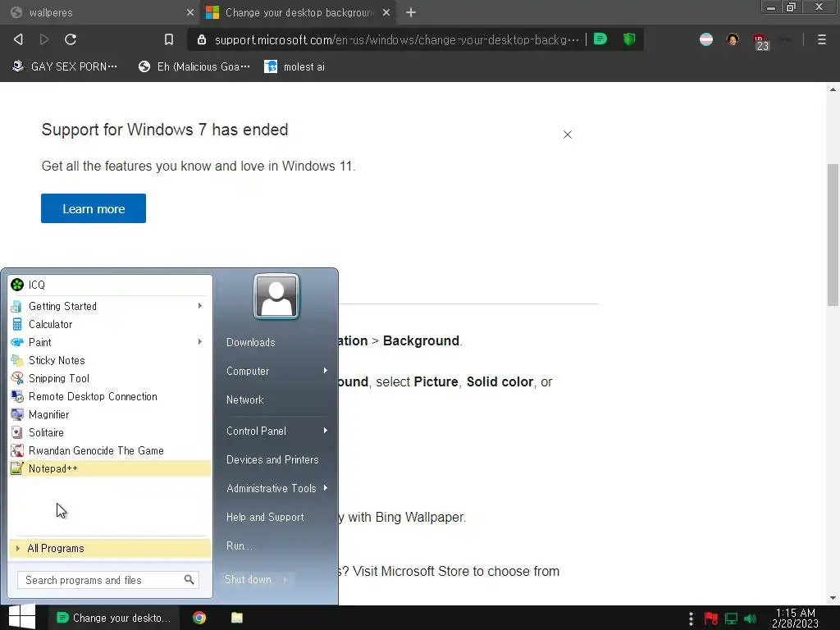This screenshot has height=630, width=840.
Task: Launch the Snipping Tool
Action: pos(110,378)
